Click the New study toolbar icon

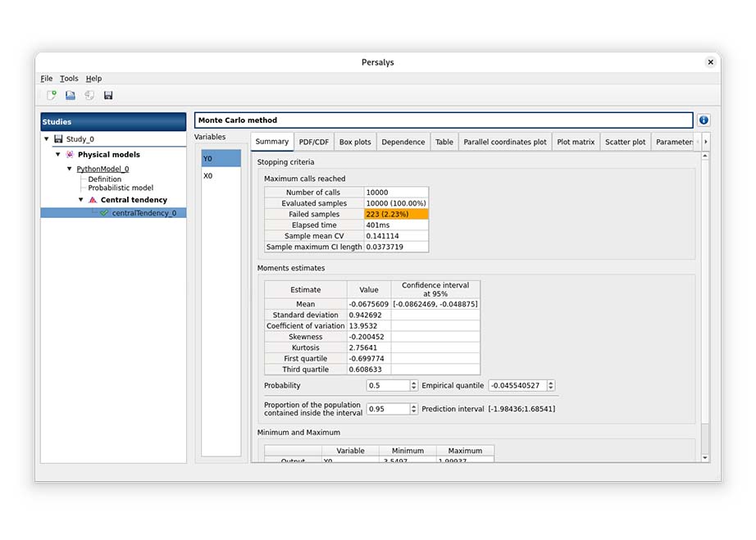(x=52, y=95)
